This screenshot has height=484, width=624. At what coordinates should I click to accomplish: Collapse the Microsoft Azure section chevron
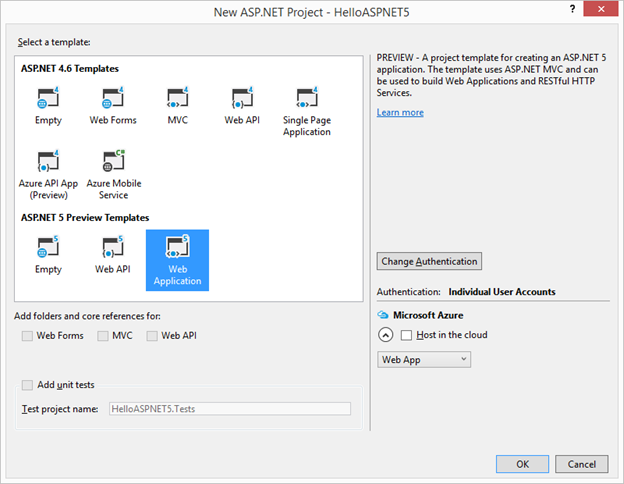click(385, 335)
